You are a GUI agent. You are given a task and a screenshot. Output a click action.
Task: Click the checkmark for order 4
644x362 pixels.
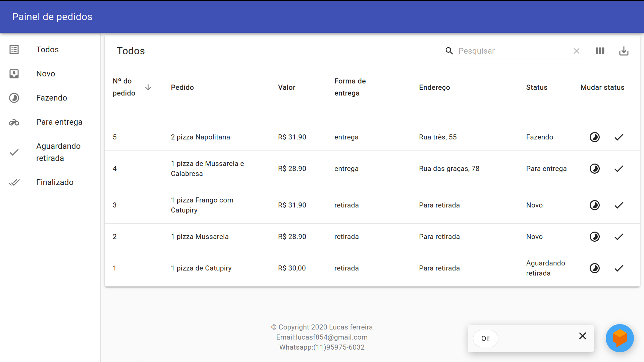coord(619,169)
